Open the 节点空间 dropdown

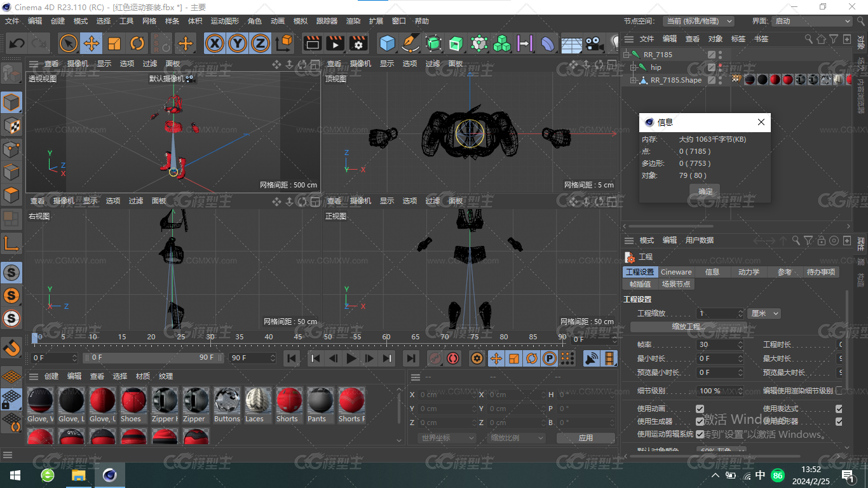(698, 21)
